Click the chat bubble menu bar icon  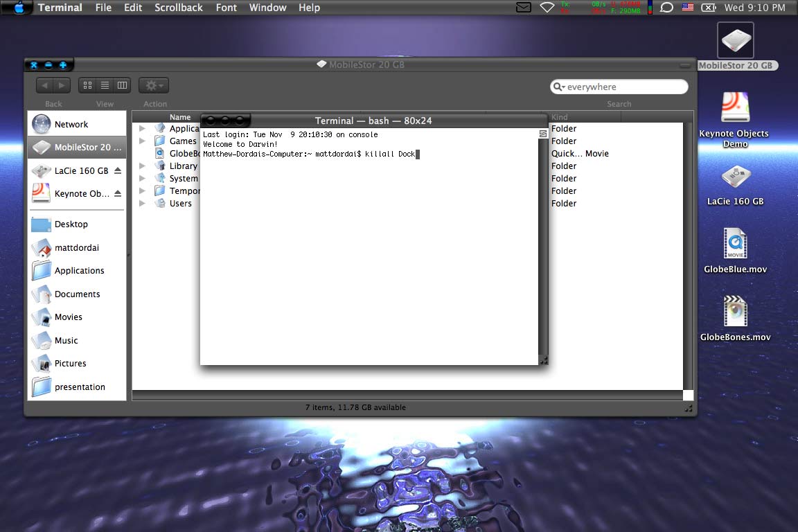coord(666,7)
